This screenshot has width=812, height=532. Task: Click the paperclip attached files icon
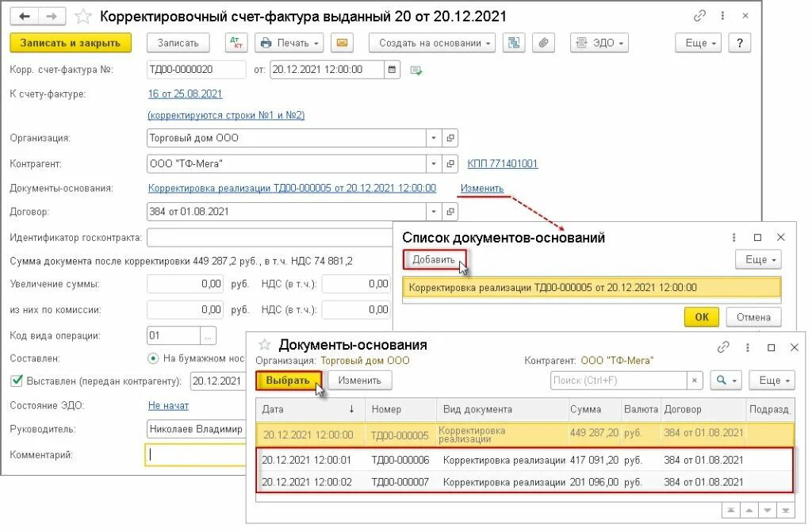(x=543, y=43)
